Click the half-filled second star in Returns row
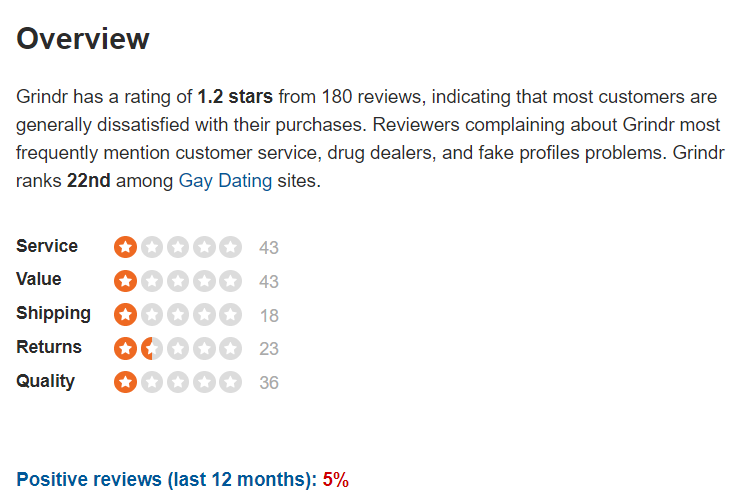This screenshot has height=497, width=732. [x=152, y=349]
